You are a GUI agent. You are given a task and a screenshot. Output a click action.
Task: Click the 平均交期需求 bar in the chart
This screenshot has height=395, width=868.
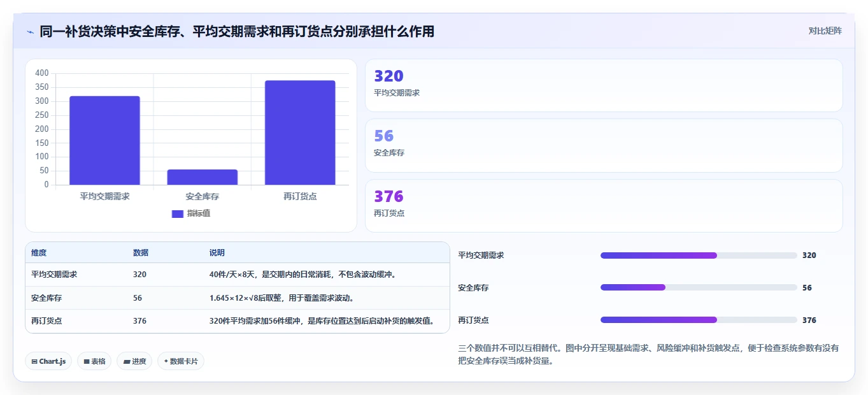click(104, 141)
